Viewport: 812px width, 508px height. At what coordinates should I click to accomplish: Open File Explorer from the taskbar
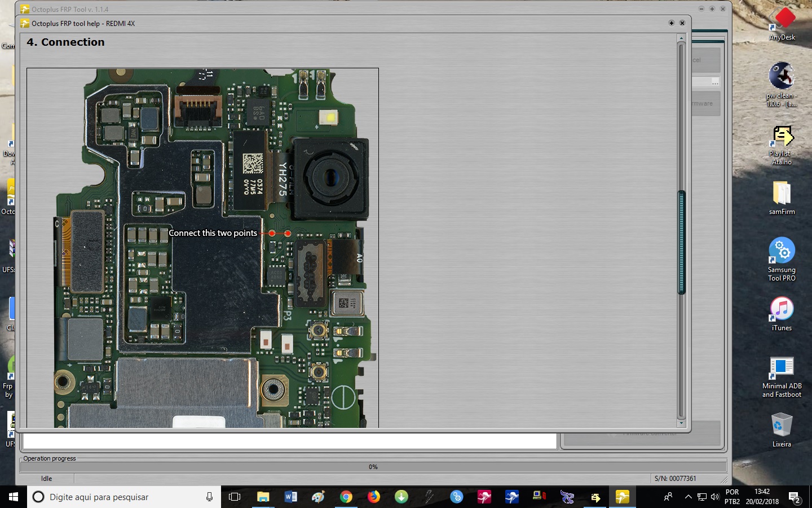263,497
